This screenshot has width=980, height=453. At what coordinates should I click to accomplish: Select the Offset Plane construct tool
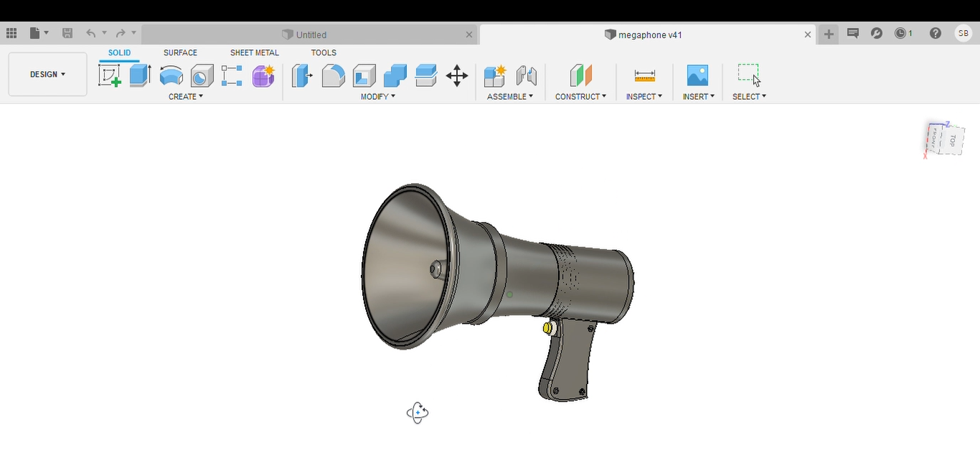pos(581,75)
